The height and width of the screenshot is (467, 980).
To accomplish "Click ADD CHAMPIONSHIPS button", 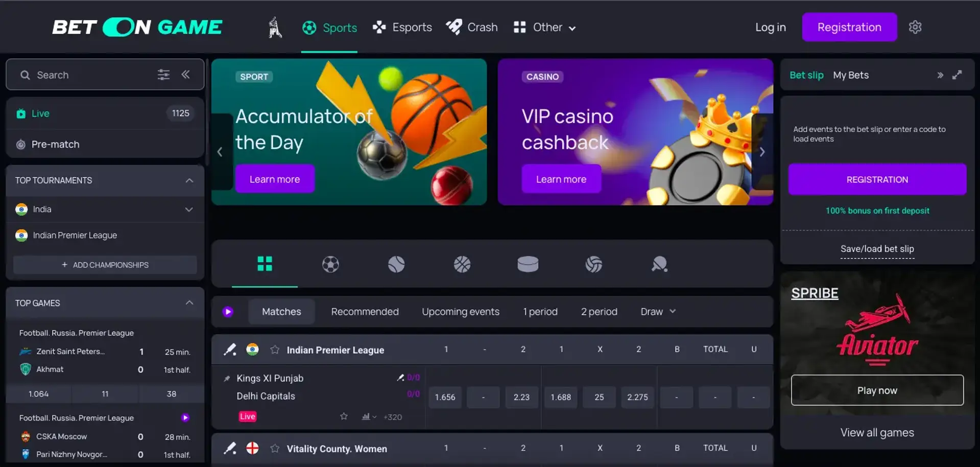I will point(105,265).
